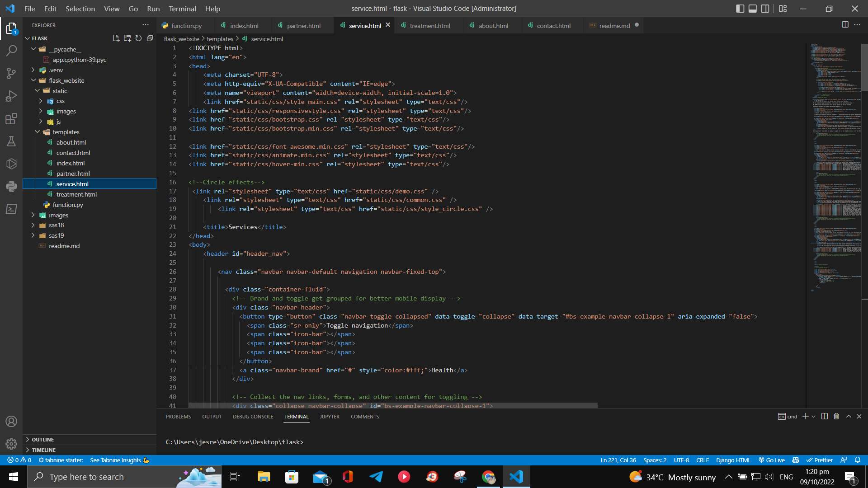Open the terminal launch profile dropdown

[x=814, y=416]
